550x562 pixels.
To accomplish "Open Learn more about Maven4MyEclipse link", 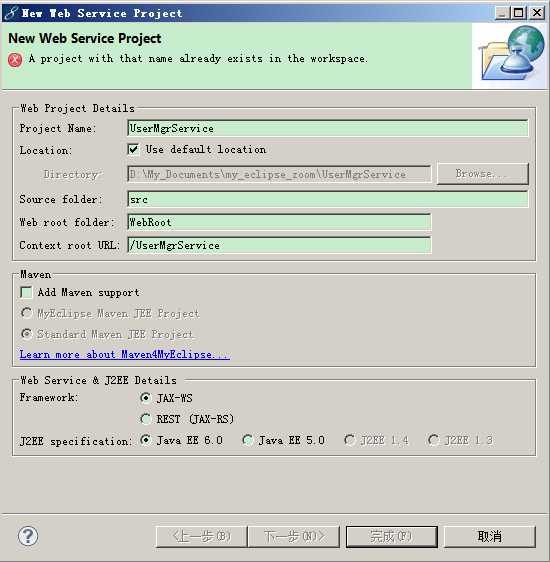I will click(x=124, y=354).
